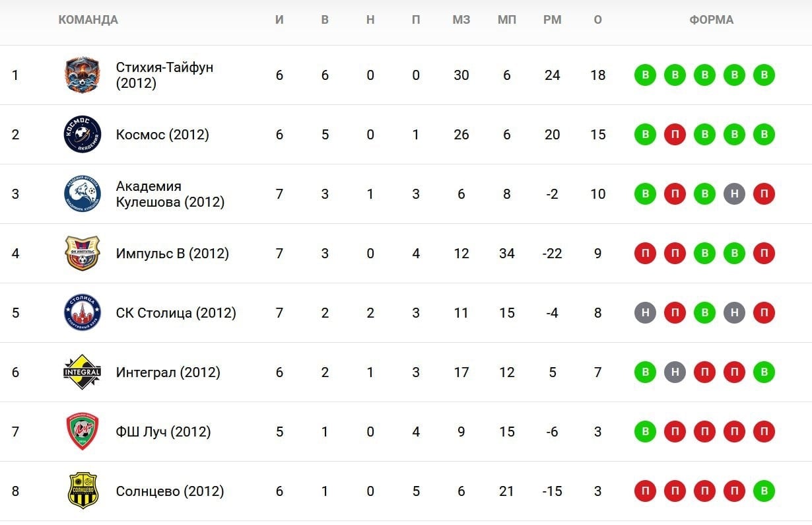Select the ФОРМА column header
Viewport: 812px width, 525px height.
(712, 20)
